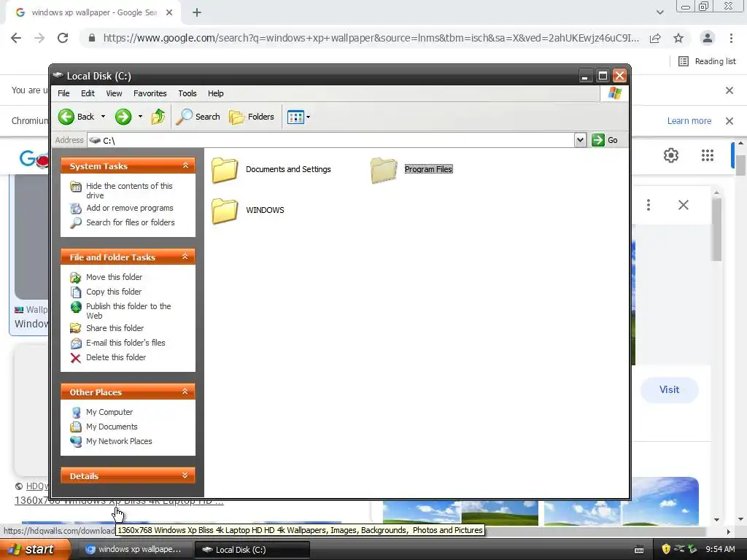Click Hide the contents of this drive
The height and width of the screenshot is (560, 747).
pyautogui.click(x=129, y=190)
